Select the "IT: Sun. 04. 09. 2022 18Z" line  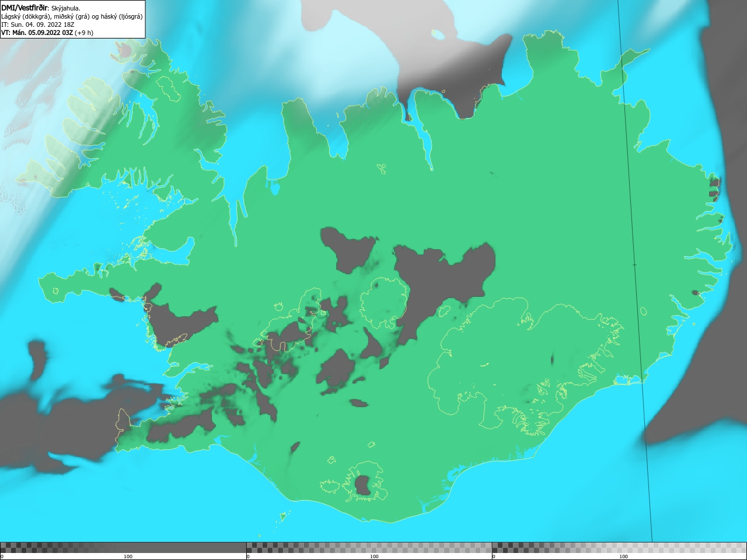(38, 24)
